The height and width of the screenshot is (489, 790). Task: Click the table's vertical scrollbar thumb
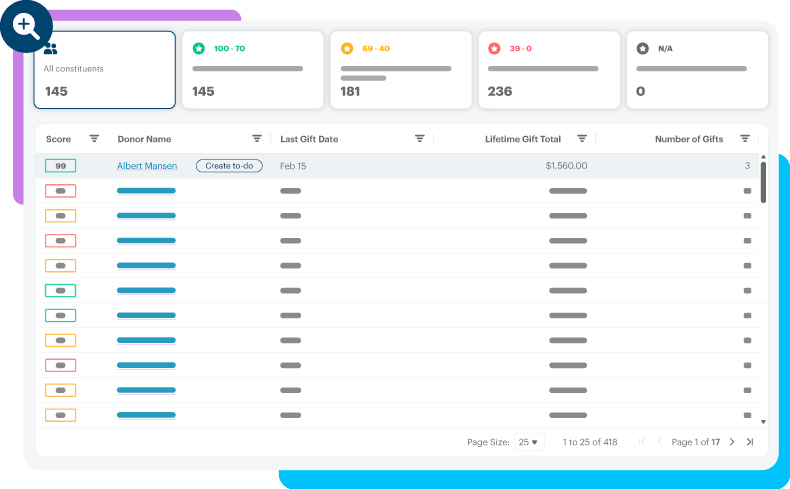(763, 182)
